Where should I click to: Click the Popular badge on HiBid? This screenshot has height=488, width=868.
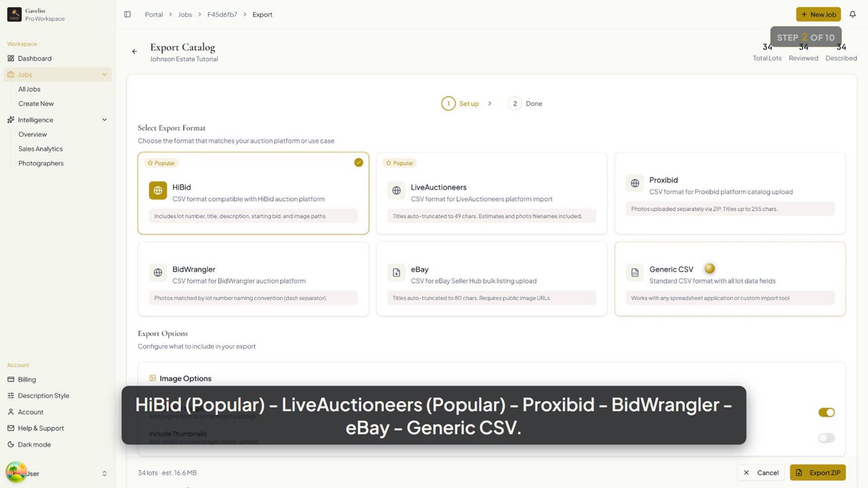click(x=161, y=163)
